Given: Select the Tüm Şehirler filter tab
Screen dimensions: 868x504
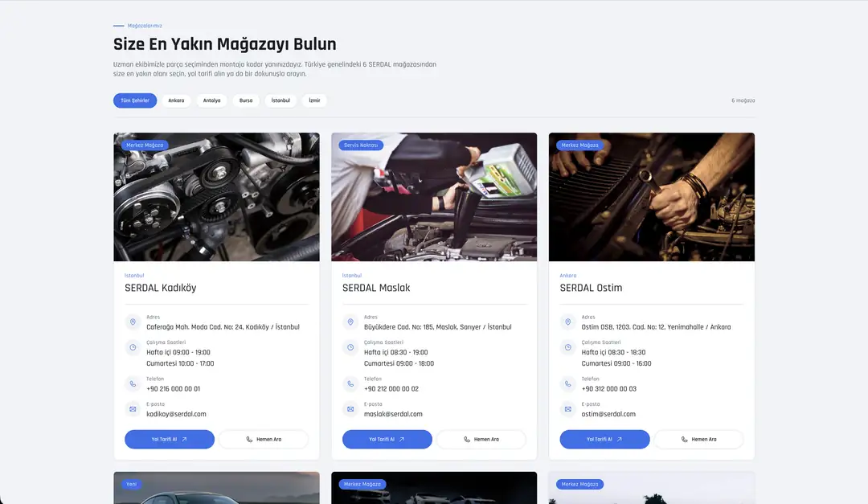Looking at the screenshot, I should click(x=135, y=100).
